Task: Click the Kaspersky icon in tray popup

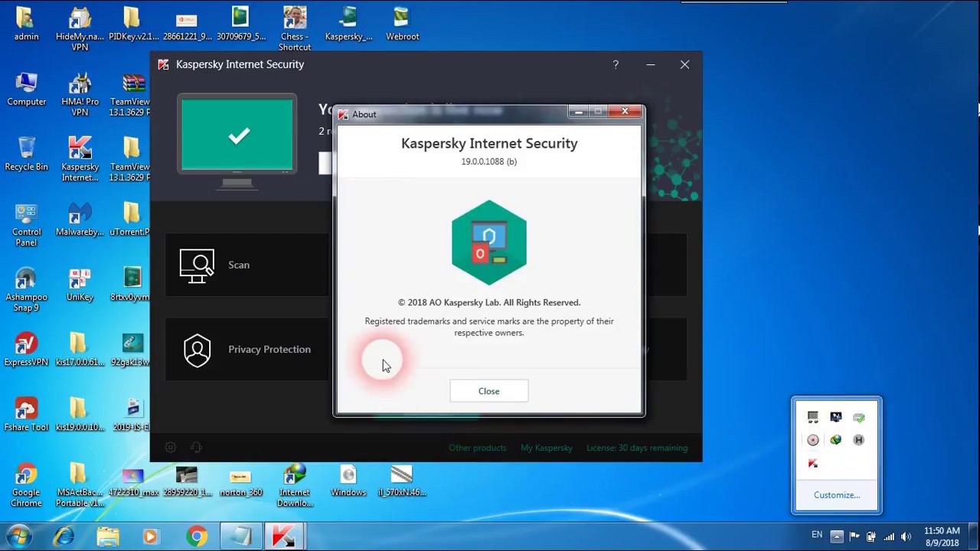Action: click(813, 463)
